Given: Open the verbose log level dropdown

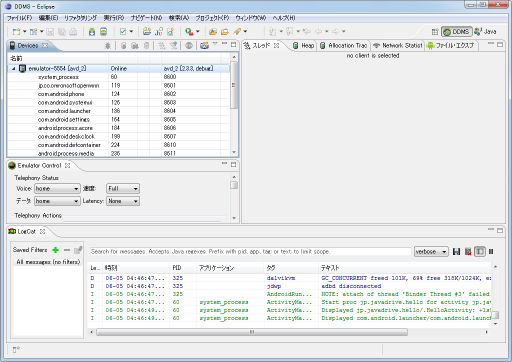Looking at the screenshot, I should 431,252.
